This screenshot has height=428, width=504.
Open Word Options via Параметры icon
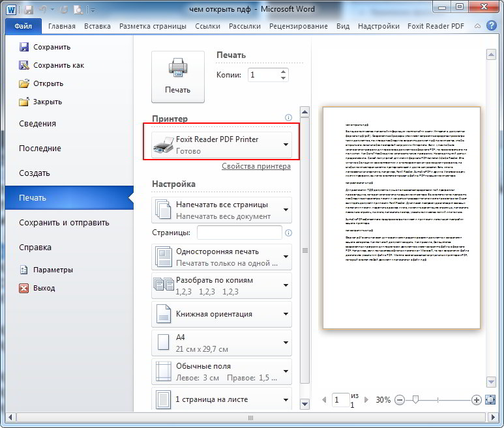pos(24,270)
